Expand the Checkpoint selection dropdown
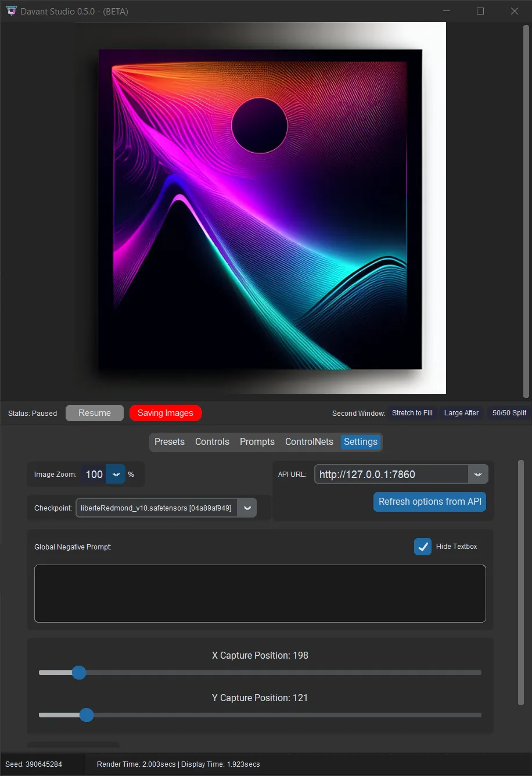532x776 pixels. coord(247,508)
